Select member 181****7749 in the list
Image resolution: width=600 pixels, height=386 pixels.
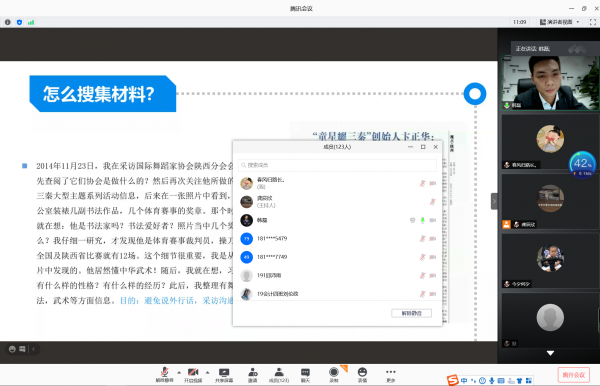pos(337,257)
